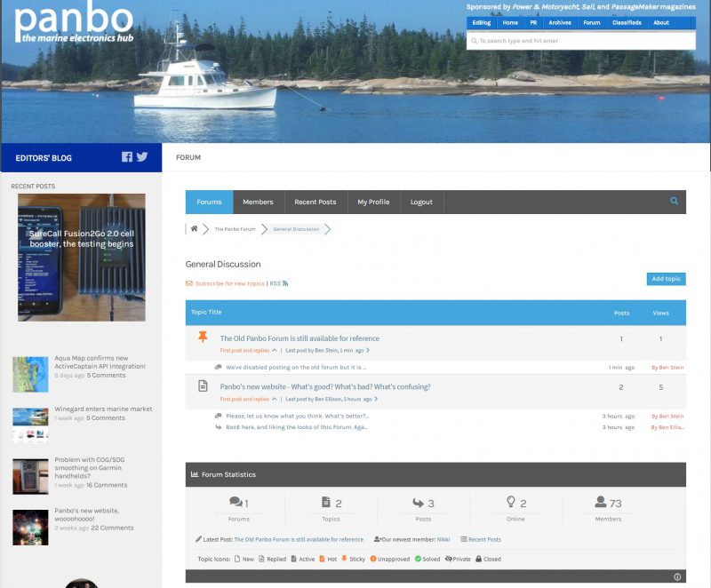Click the document icon beside Panbo's new website topic
Image resolution: width=711 pixels, height=588 pixels.
[203, 386]
